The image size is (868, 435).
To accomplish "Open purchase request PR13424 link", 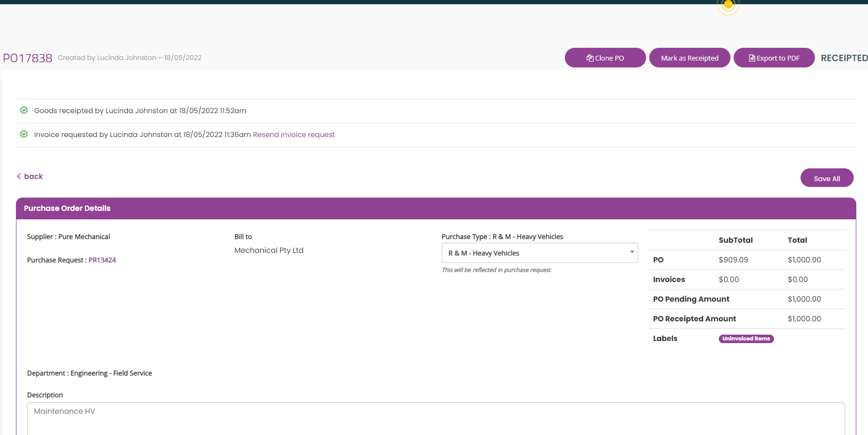I will (x=102, y=260).
